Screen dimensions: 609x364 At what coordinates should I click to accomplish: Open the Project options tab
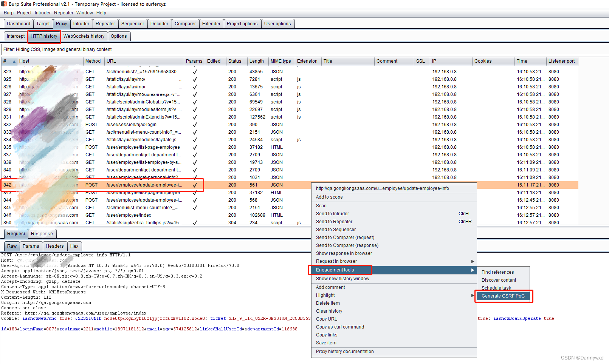coord(242,24)
